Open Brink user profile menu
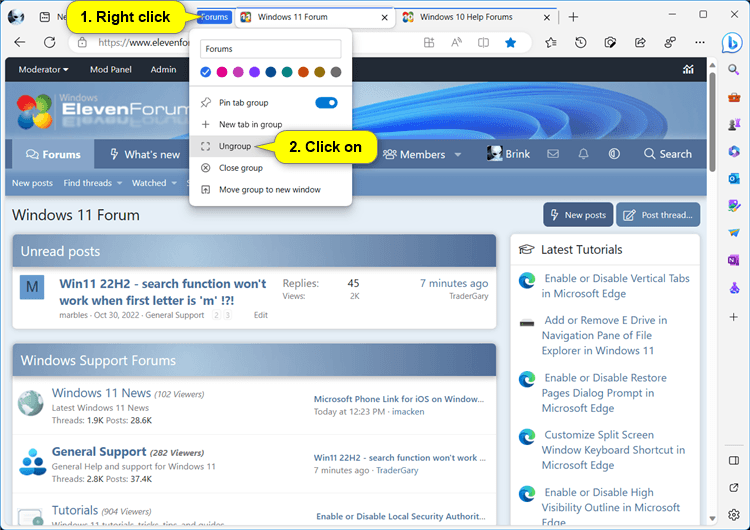This screenshot has width=750, height=530. pyautogui.click(x=508, y=154)
